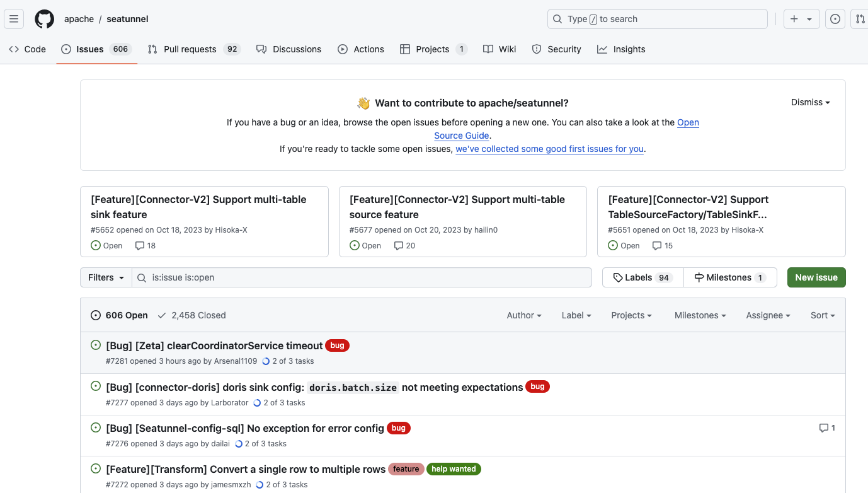Open the issues shortcut icon in header
Viewport: 868px width, 493px height.
(x=835, y=19)
